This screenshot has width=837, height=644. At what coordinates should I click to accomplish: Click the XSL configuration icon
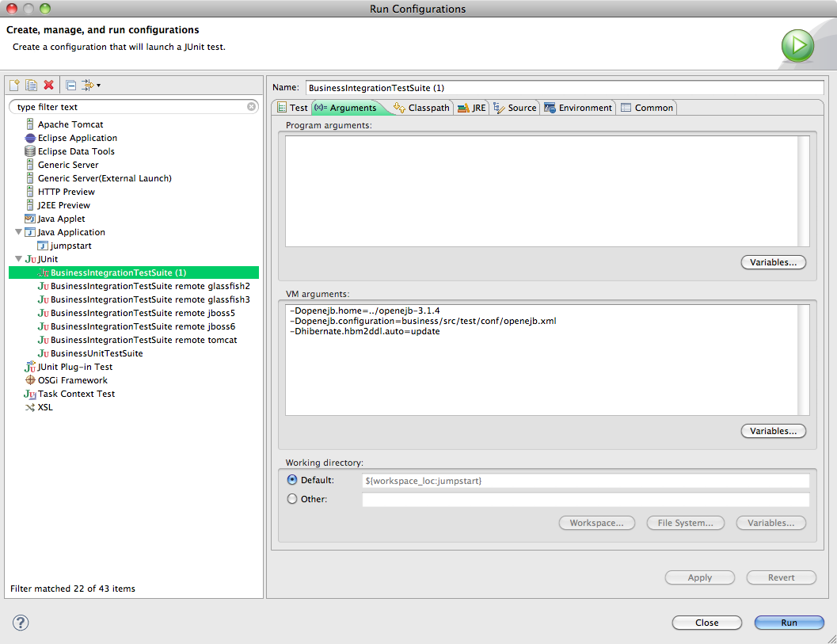pos(30,407)
